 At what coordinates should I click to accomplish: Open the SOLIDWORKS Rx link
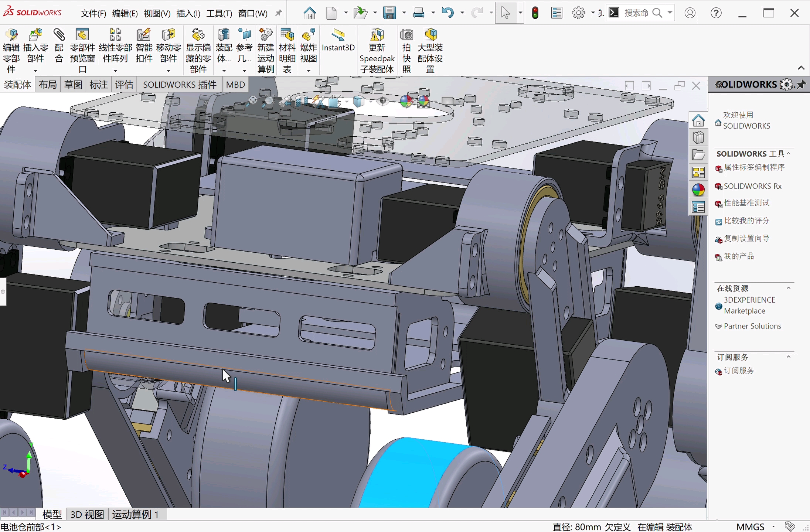coord(752,186)
